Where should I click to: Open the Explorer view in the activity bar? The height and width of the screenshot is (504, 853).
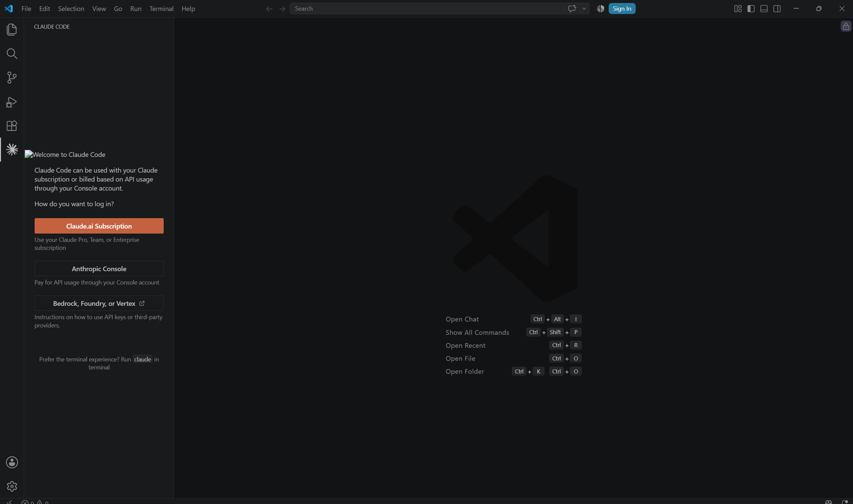pyautogui.click(x=12, y=30)
